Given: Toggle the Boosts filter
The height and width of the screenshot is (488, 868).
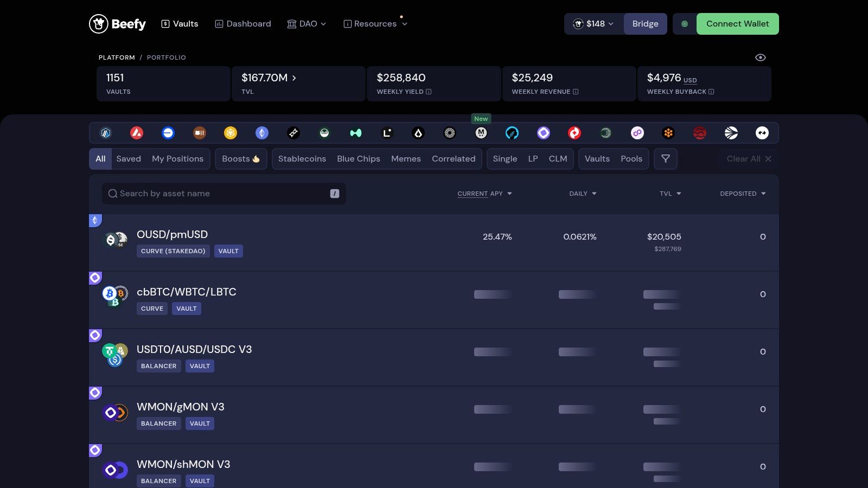Looking at the screenshot, I should pos(241,159).
